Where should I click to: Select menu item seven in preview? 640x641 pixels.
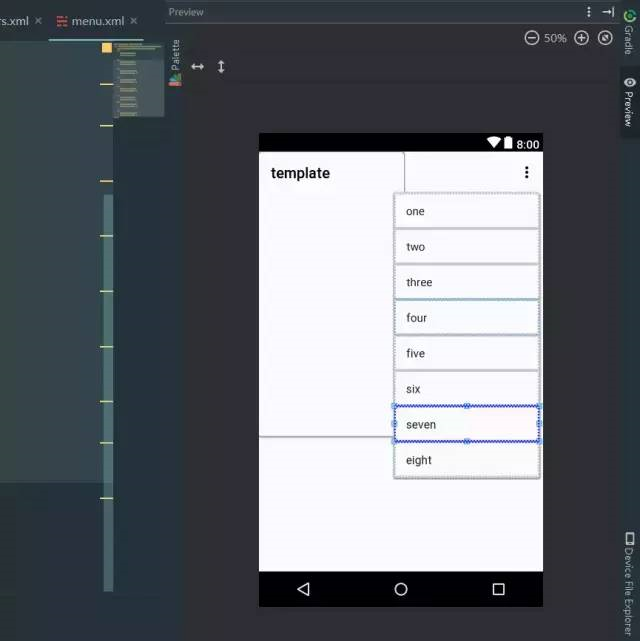coord(466,424)
